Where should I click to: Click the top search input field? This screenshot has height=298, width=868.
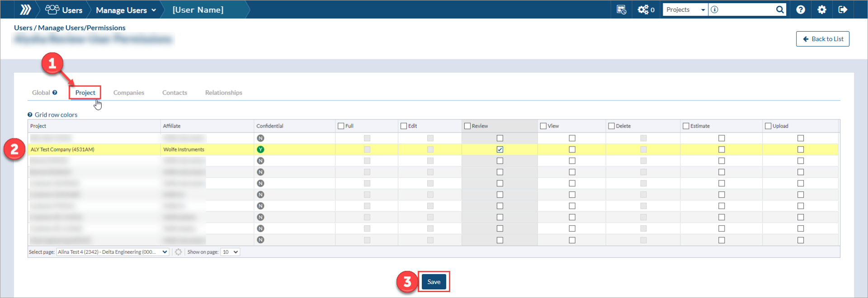[746, 9]
